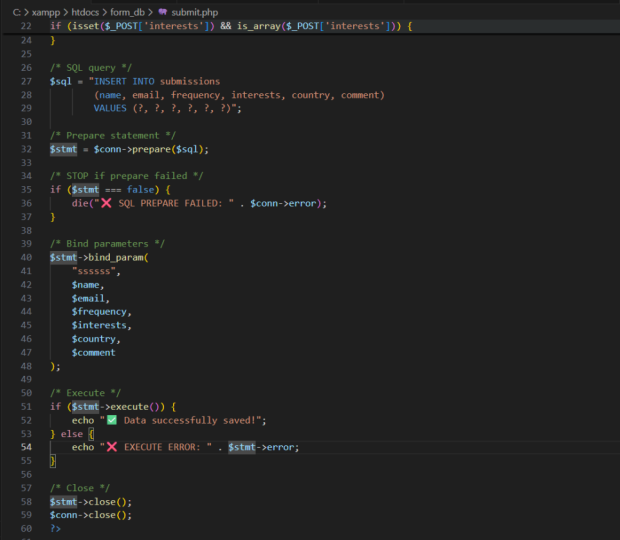Click line number 54 in gutter
This screenshot has height=540, width=620.
pos(26,447)
